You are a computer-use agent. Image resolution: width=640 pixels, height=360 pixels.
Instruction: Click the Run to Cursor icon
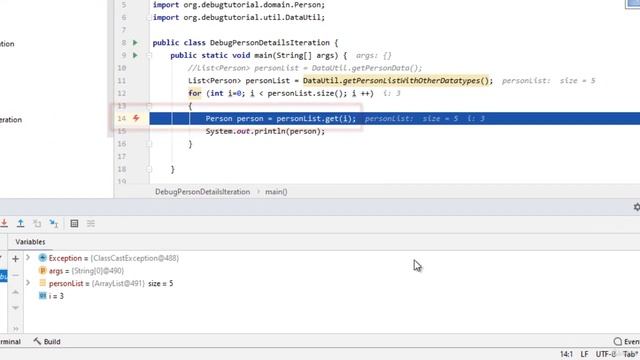[53, 223]
